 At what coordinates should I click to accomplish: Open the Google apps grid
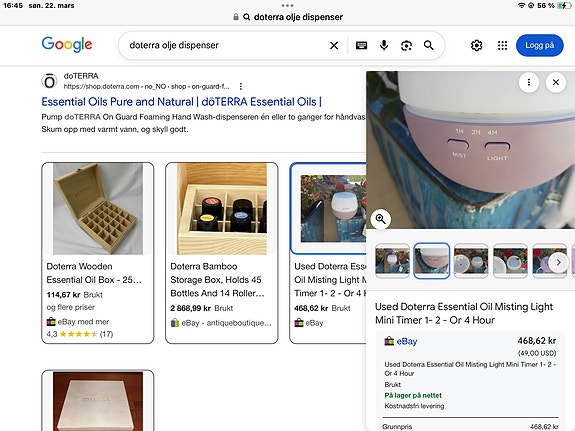pos(502,45)
